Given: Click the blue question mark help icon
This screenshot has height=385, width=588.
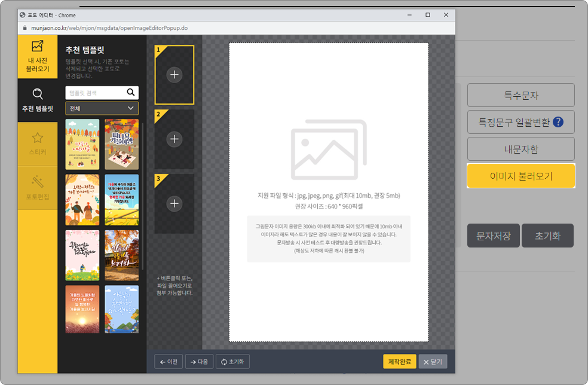Looking at the screenshot, I should coord(558,122).
